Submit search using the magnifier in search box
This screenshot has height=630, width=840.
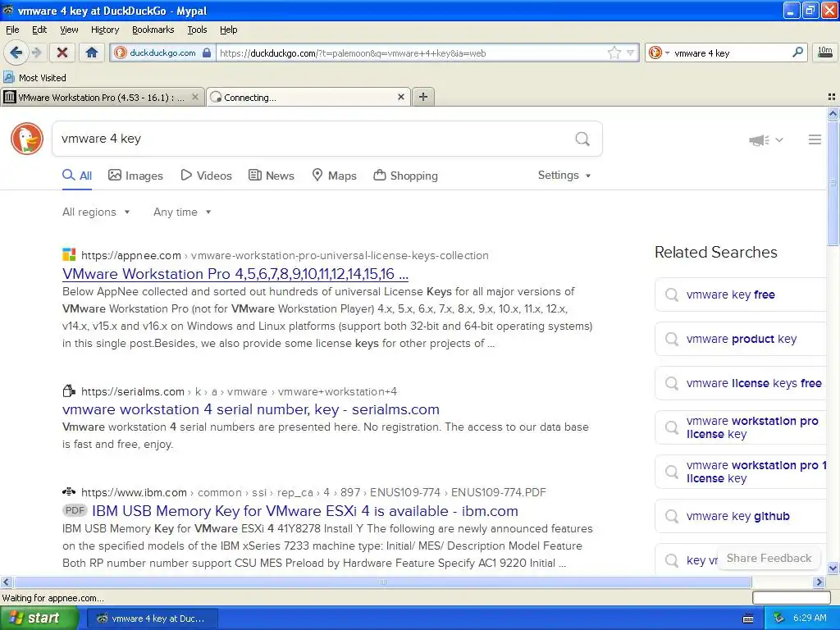point(582,139)
